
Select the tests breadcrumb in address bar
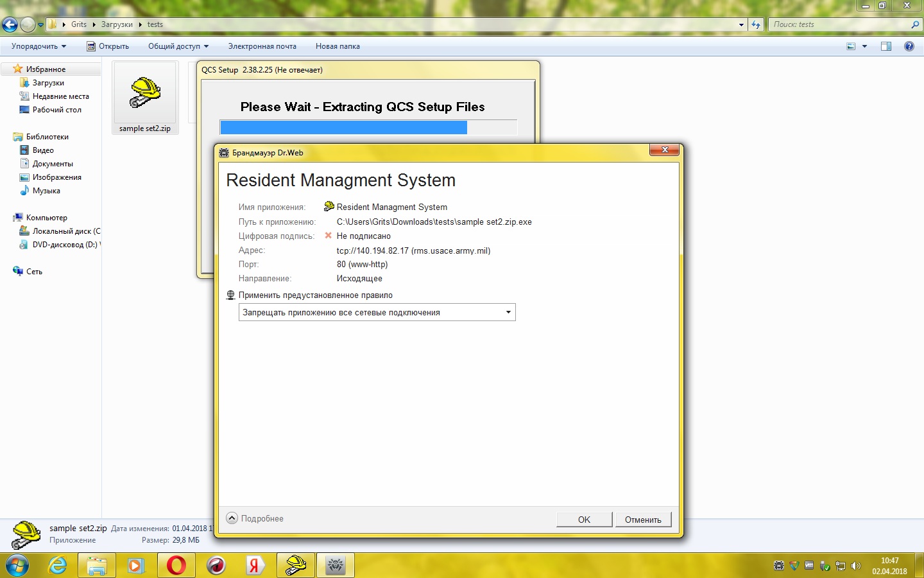(155, 24)
